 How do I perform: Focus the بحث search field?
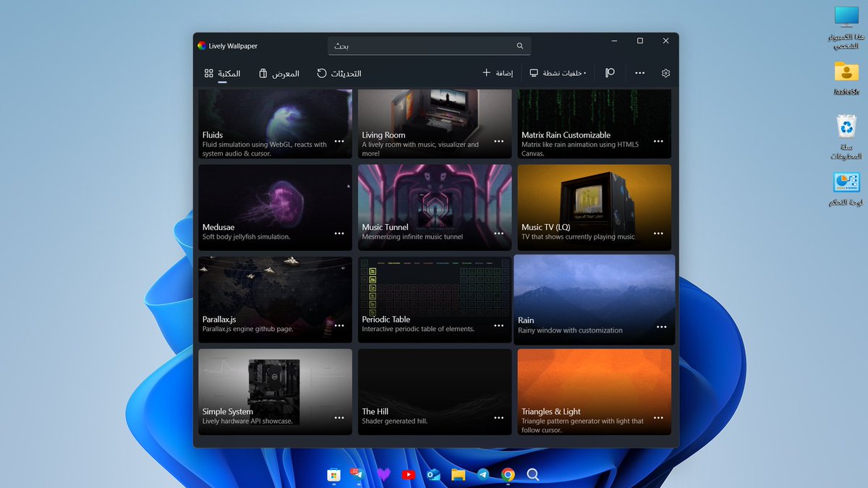coord(429,46)
